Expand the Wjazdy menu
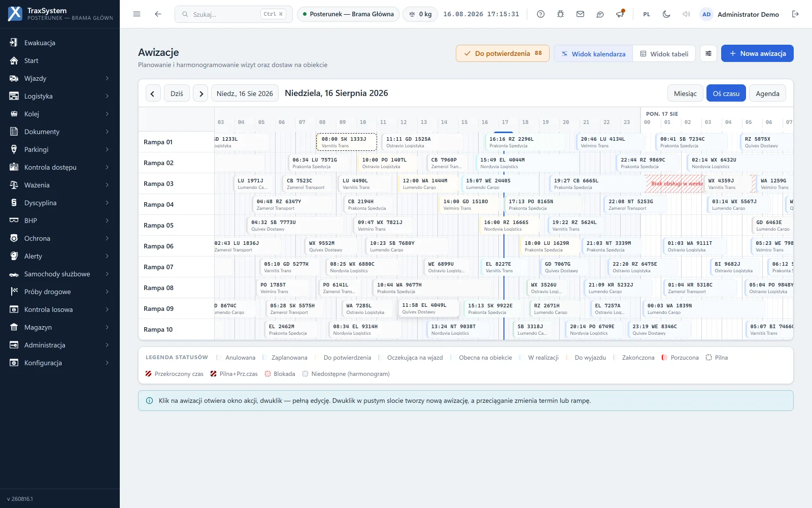This screenshot has height=508, width=812. (x=60, y=78)
